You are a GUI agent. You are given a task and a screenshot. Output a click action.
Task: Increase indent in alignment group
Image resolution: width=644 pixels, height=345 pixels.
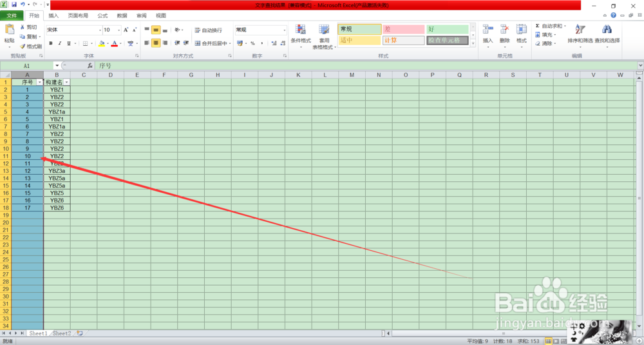click(x=185, y=43)
